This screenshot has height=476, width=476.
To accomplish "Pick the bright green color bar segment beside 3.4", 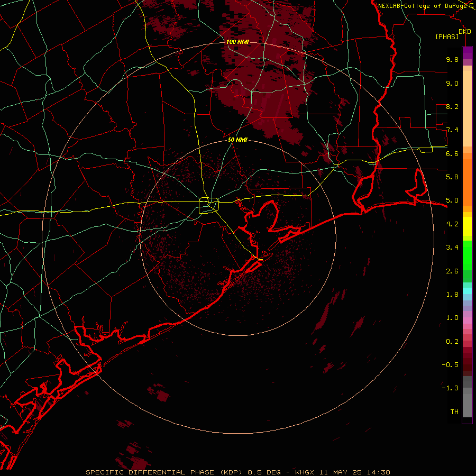I will [x=467, y=255].
